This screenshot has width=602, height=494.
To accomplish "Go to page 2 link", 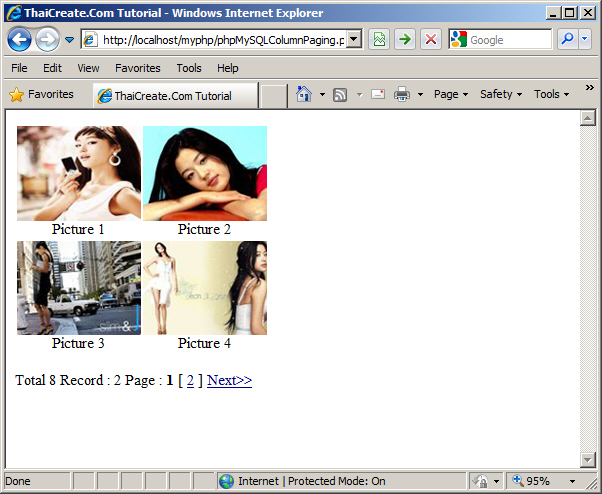I will [x=190, y=380].
